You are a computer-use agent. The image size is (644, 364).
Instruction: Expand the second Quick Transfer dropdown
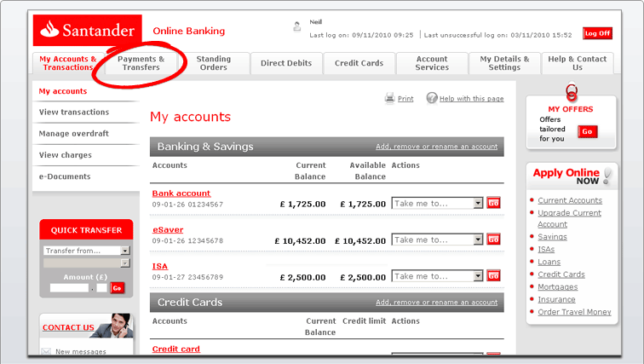86,263
